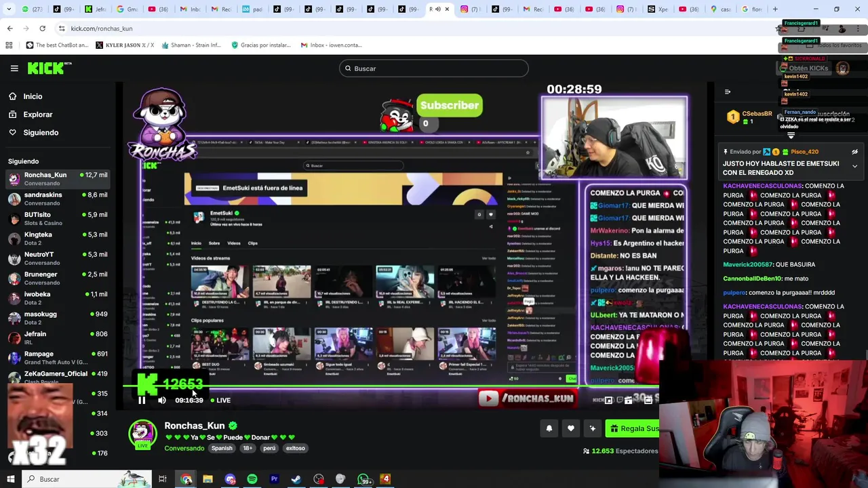
Task: Click the CannonballDeBen10 username in chat
Action: click(x=752, y=279)
